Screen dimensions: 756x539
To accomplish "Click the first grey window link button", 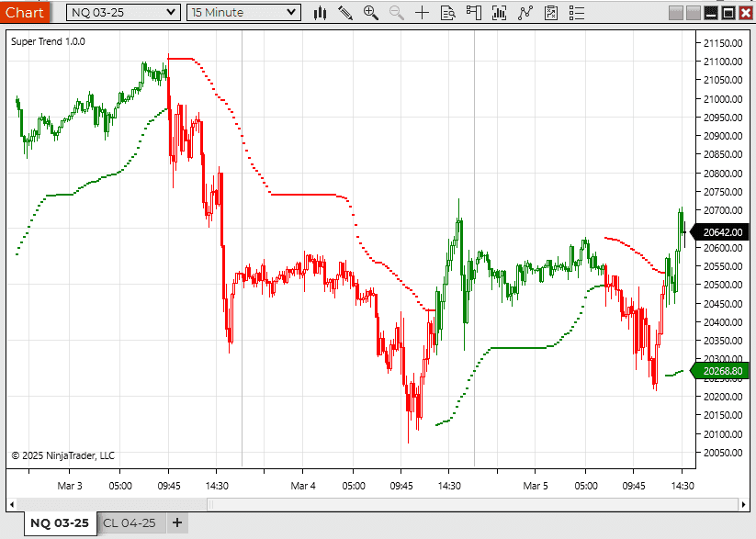I will [x=676, y=13].
